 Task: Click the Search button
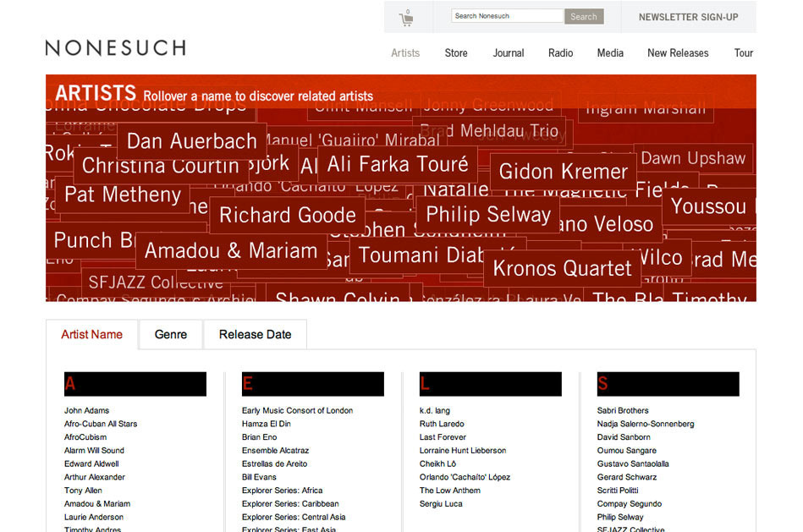[x=584, y=16]
